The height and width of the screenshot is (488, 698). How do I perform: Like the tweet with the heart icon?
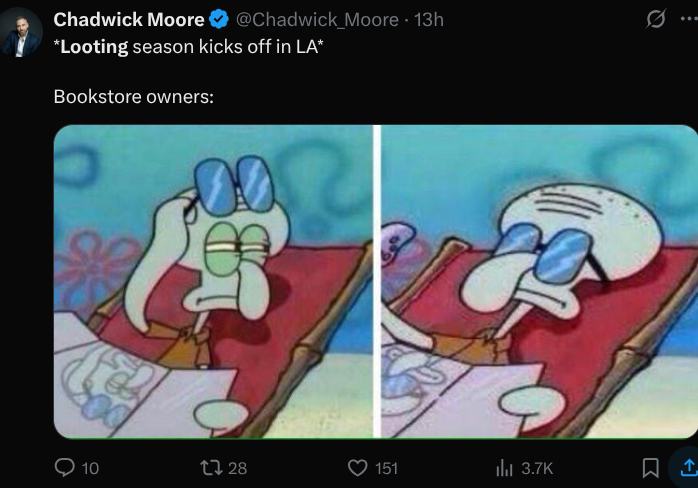click(x=357, y=468)
